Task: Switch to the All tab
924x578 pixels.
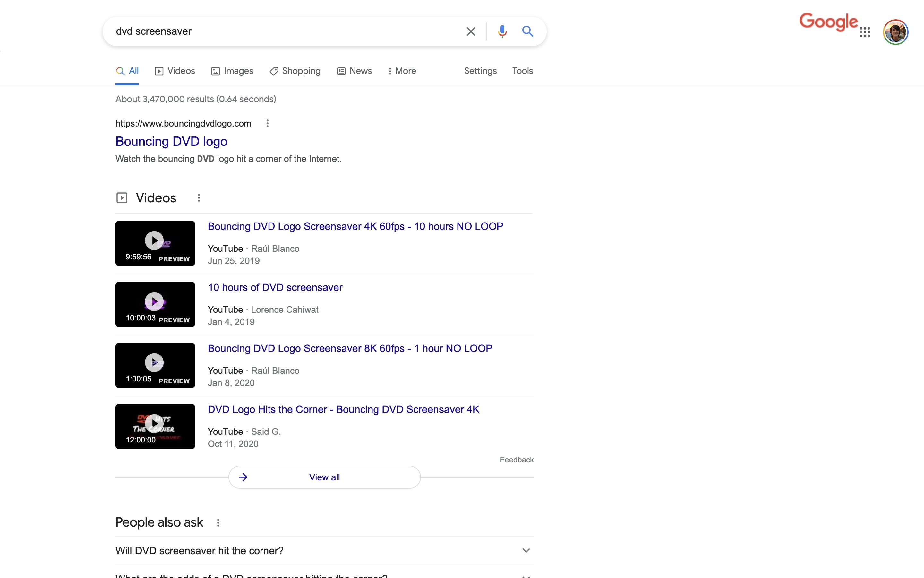Action: point(127,71)
